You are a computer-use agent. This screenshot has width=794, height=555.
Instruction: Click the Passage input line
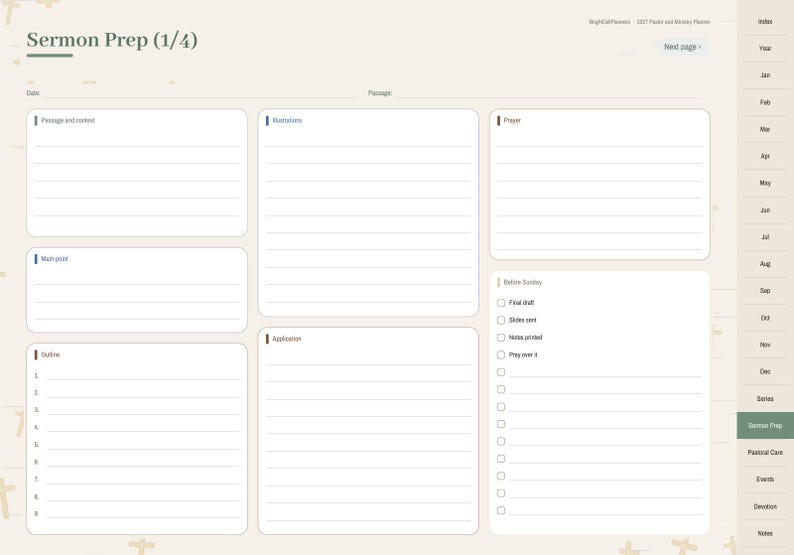click(549, 93)
